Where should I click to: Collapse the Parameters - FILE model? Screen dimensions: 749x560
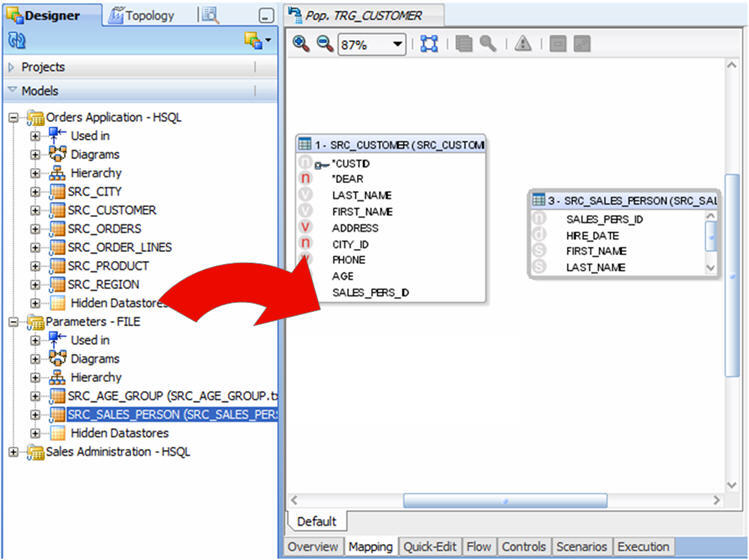coord(13,322)
